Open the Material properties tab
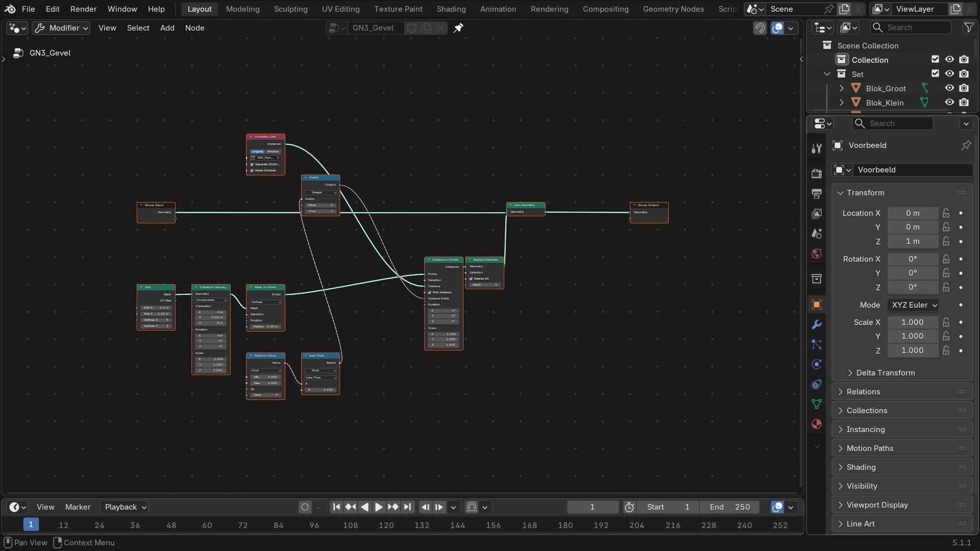This screenshot has width=980, height=551. pyautogui.click(x=817, y=424)
